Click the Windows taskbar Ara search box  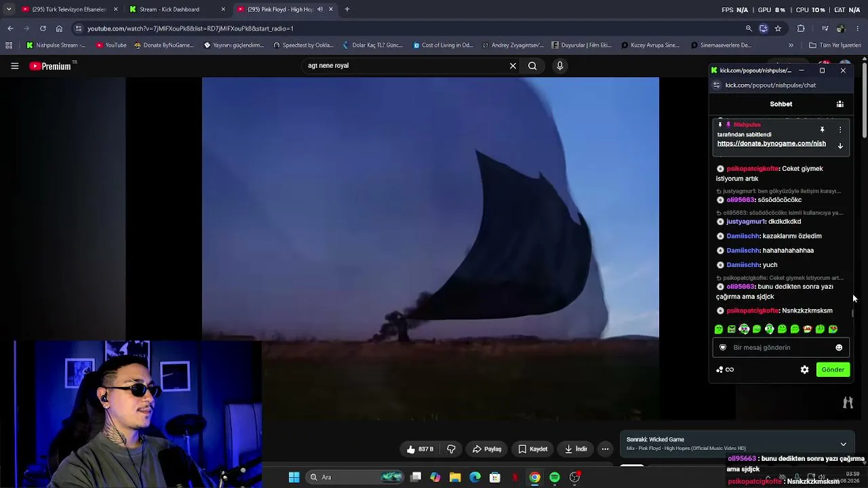356,477
